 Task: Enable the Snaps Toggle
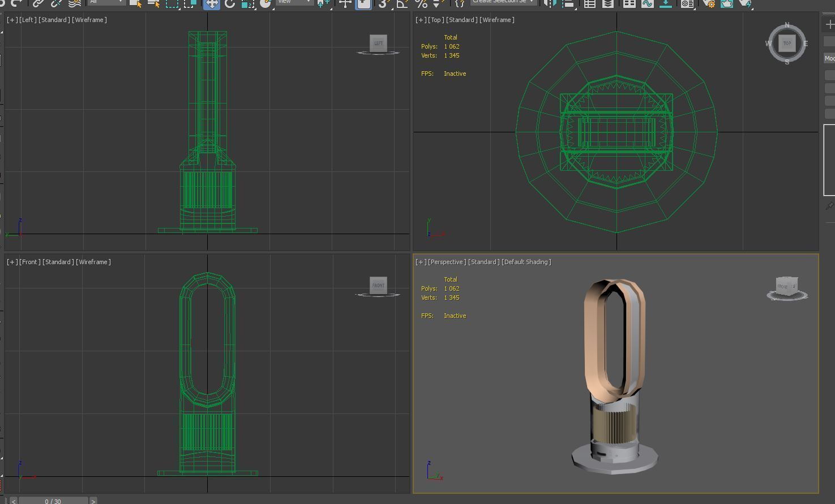click(383, 5)
